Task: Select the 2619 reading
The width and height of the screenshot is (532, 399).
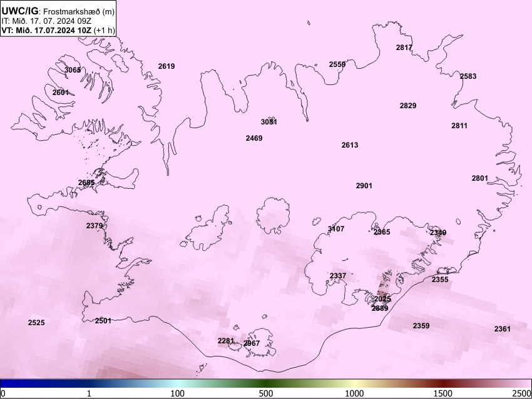Action: 166,66
